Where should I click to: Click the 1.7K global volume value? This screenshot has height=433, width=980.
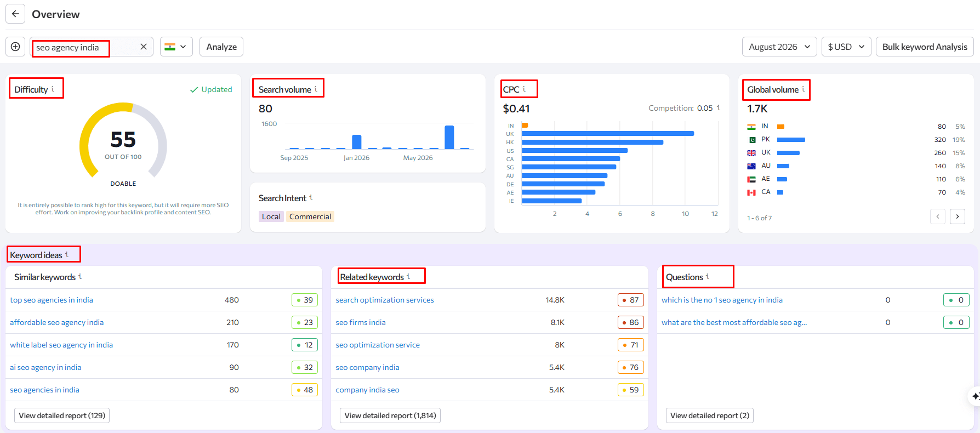757,109
